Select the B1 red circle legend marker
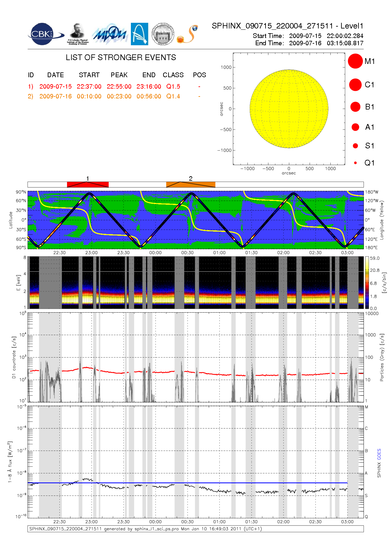Viewport: 392px width, 555px height. pyautogui.click(x=355, y=107)
